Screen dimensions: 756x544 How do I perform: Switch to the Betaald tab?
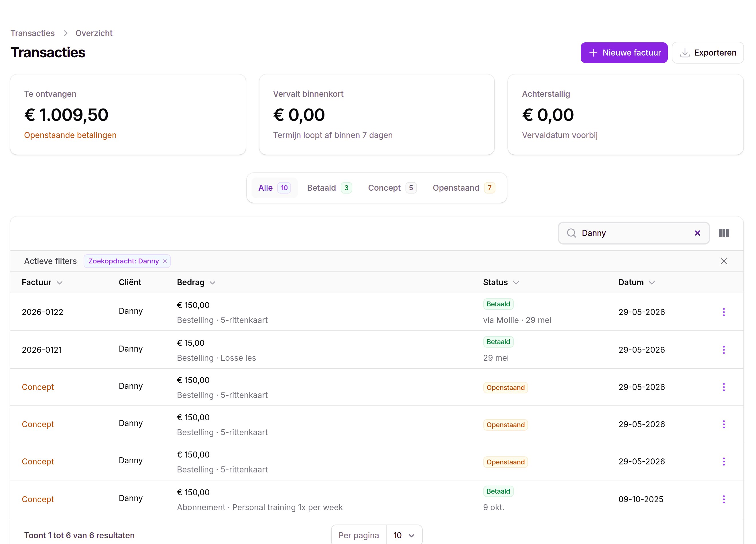click(x=329, y=188)
